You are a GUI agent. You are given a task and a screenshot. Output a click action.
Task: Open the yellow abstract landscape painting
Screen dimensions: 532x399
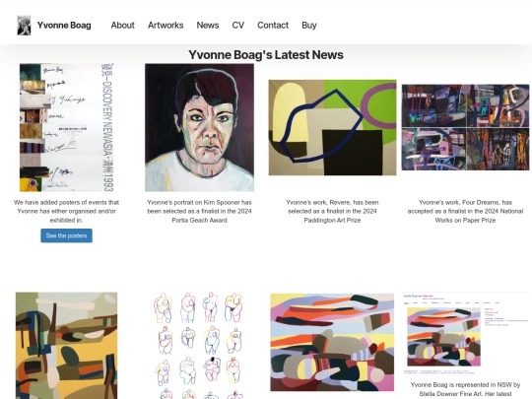click(67, 346)
